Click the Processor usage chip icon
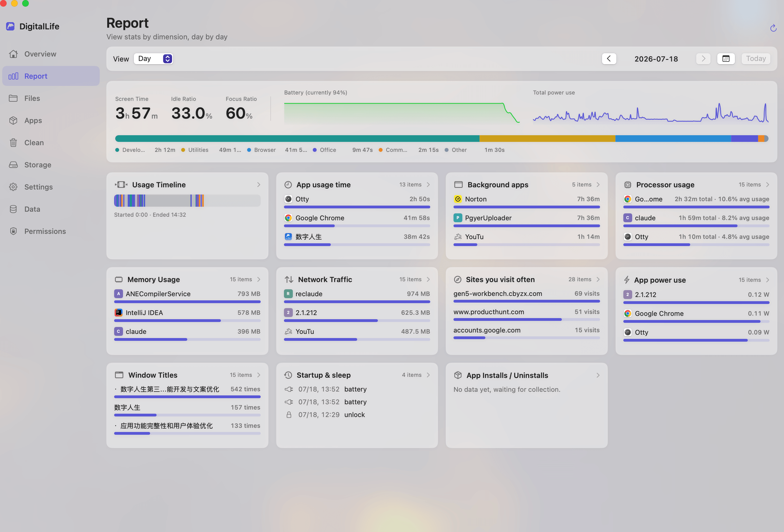Image resolution: width=784 pixels, height=532 pixels. coord(627,185)
